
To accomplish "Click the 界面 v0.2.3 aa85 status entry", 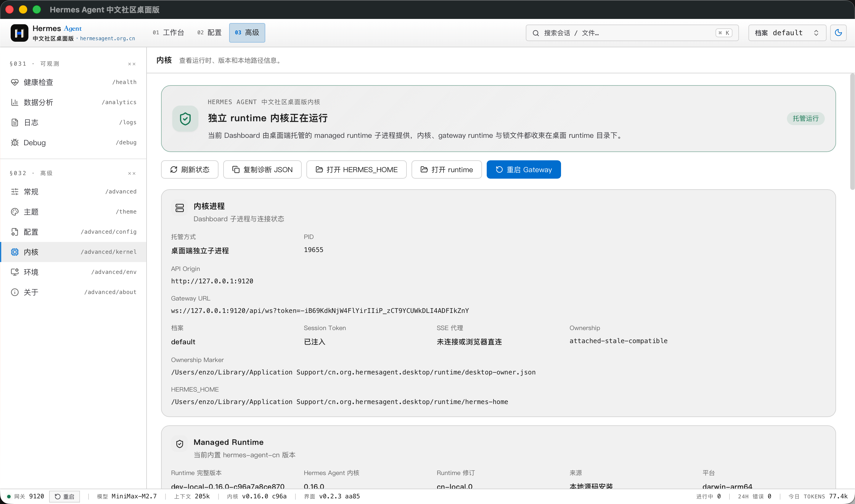I will pyautogui.click(x=332, y=497).
